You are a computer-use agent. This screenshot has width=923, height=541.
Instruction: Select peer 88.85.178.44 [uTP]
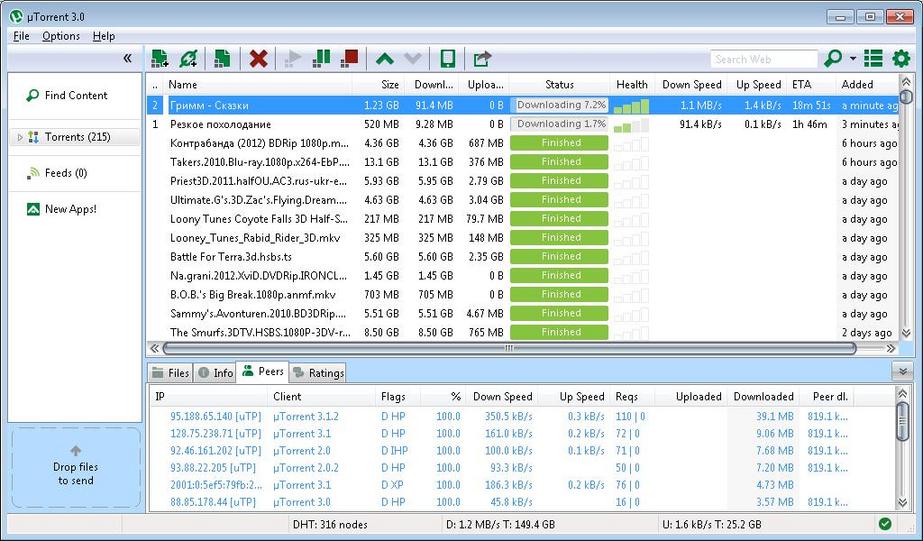[x=523, y=502]
